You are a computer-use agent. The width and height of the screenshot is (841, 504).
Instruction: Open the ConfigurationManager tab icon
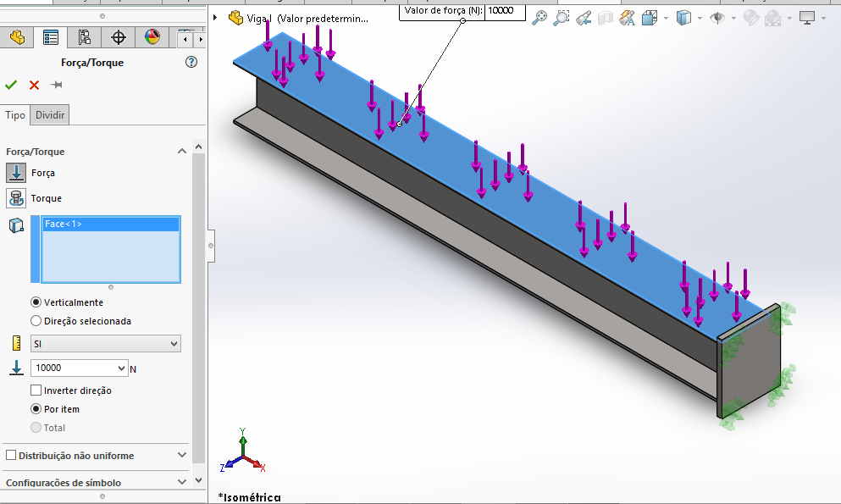pyautogui.click(x=84, y=37)
